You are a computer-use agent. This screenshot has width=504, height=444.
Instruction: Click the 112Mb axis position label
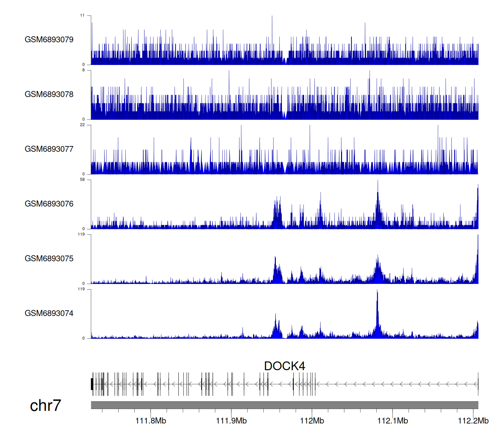[x=312, y=421]
